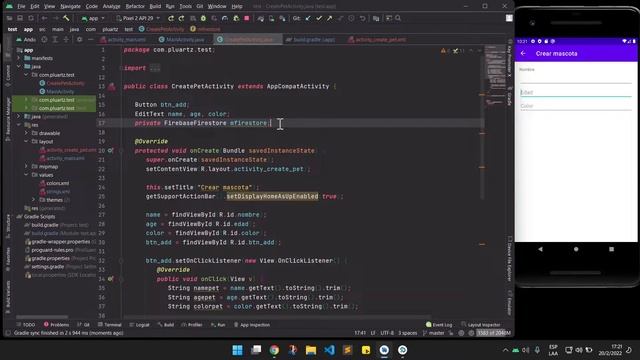Open the Refactor menu

135,6
